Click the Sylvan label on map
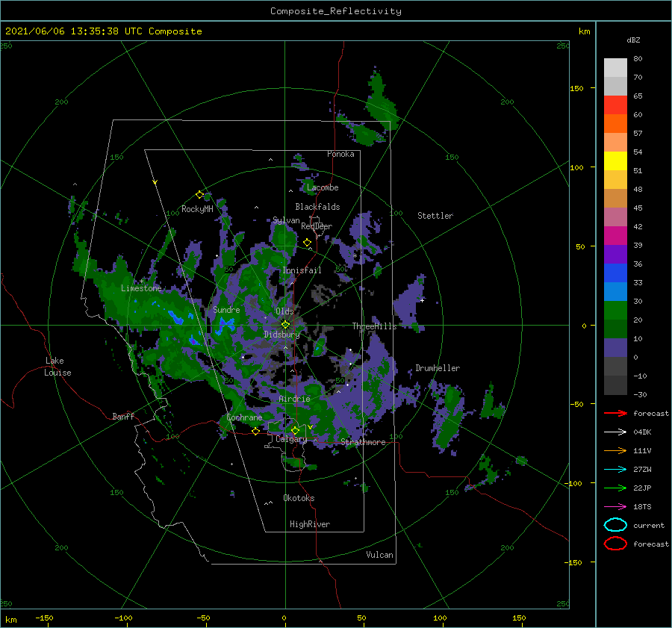 pos(286,220)
